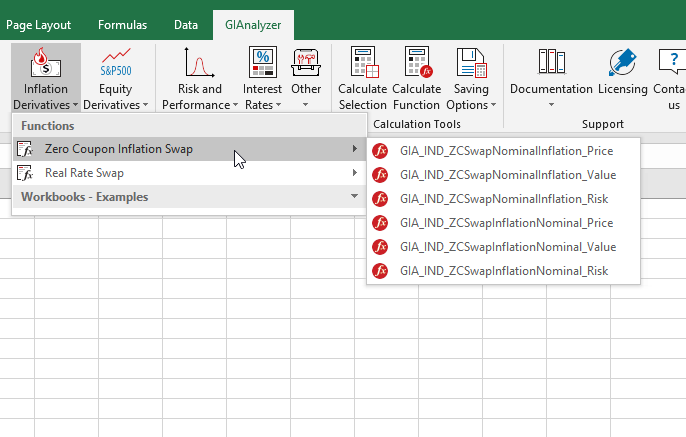The height and width of the screenshot is (437, 686).
Task: Select the GIAnalyzer tab
Action: pos(253,25)
